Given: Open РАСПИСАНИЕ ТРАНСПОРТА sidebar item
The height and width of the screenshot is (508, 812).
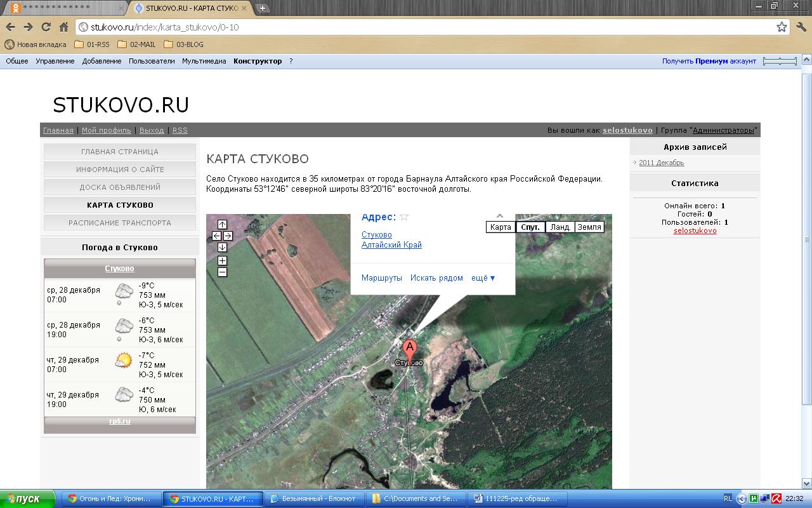Looking at the screenshot, I should pyautogui.click(x=120, y=223).
